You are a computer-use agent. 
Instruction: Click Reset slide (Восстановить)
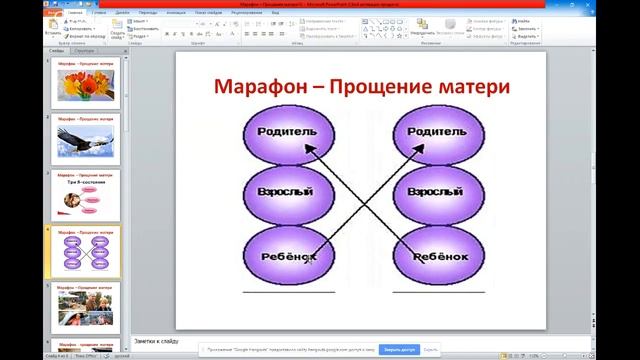143,29
